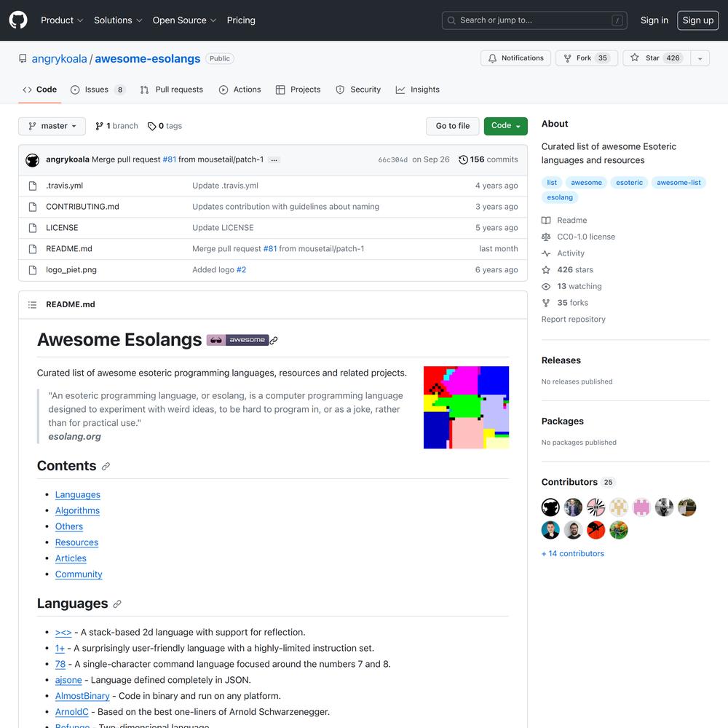Click the LICENSE file icon
The width and height of the screenshot is (728, 728).
coord(33,228)
